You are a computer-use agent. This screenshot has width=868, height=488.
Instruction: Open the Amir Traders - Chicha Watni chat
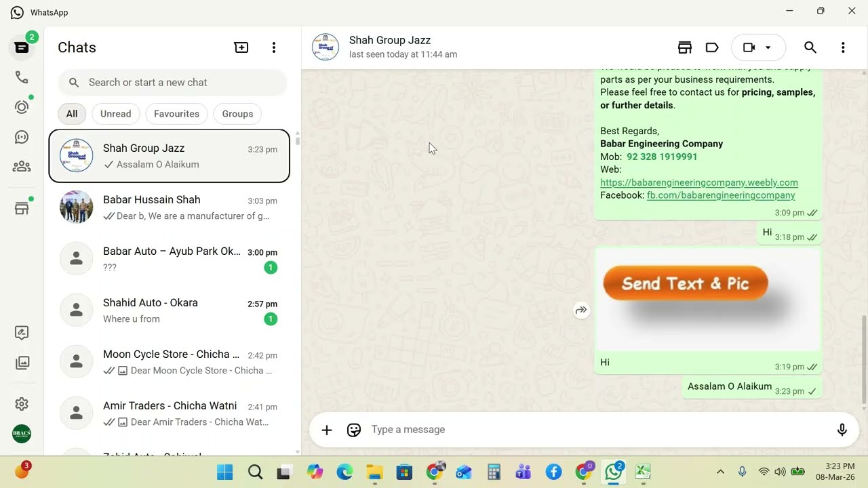[170, 413]
